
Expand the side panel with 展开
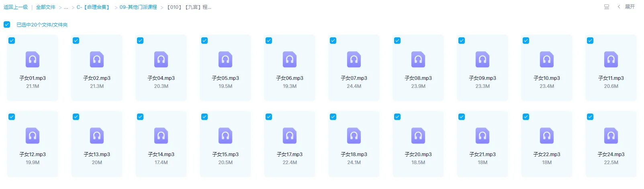626,7
